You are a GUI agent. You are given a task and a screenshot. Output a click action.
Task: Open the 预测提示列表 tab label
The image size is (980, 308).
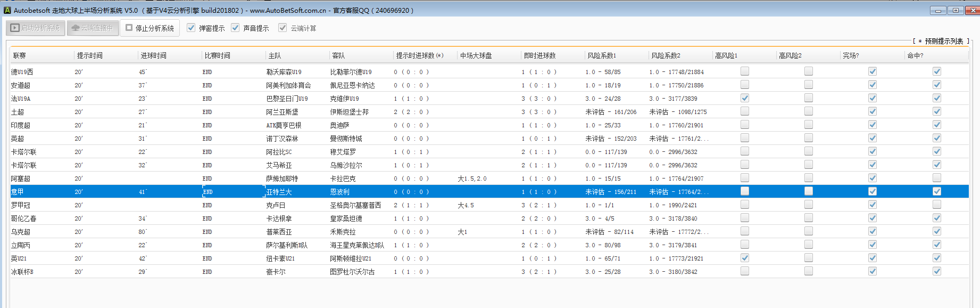(x=944, y=41)
